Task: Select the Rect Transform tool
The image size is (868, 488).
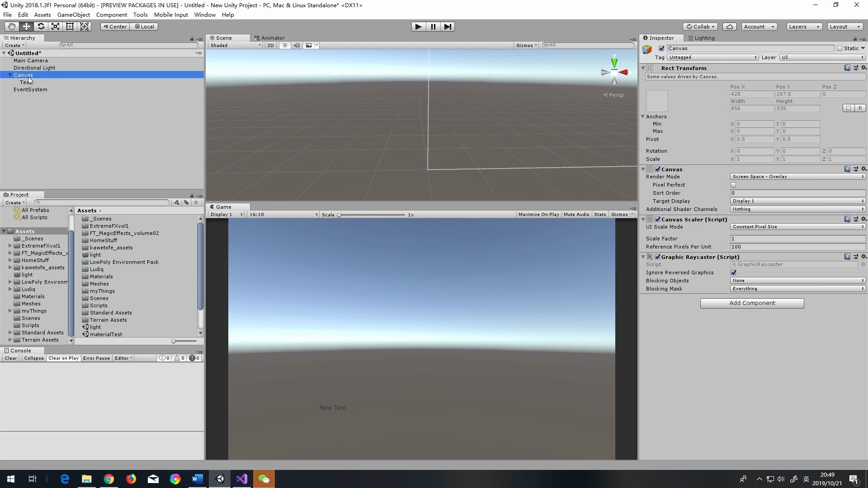Action: click(x=70, y=26)
